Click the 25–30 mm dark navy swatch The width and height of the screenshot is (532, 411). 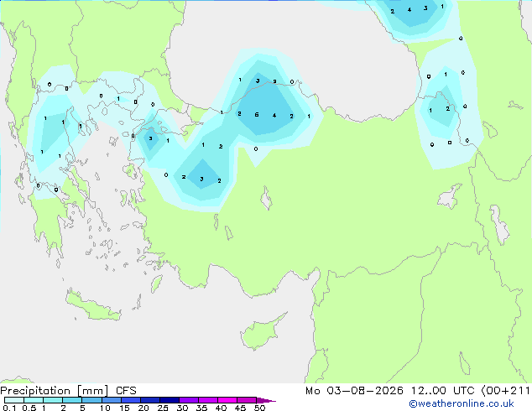point(170,400)
